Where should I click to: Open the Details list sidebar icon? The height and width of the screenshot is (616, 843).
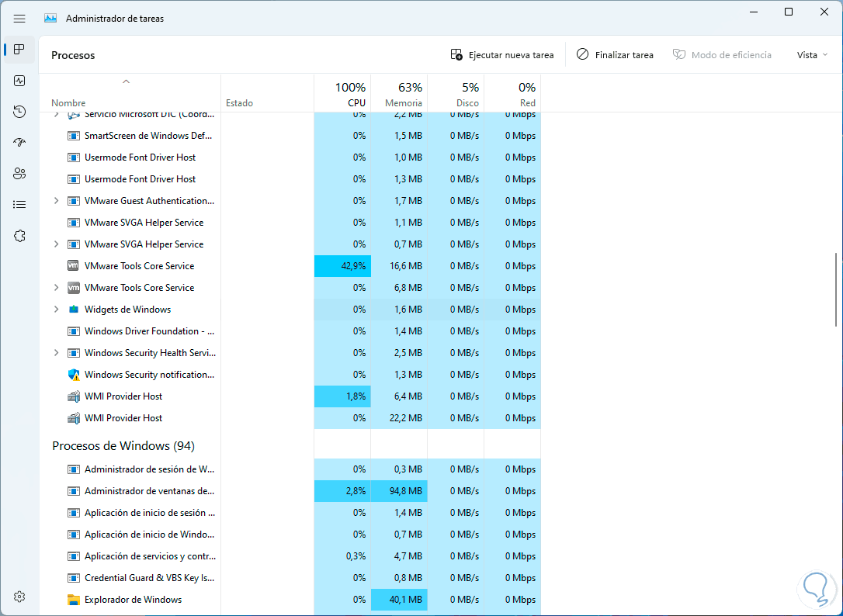point(19,204)
